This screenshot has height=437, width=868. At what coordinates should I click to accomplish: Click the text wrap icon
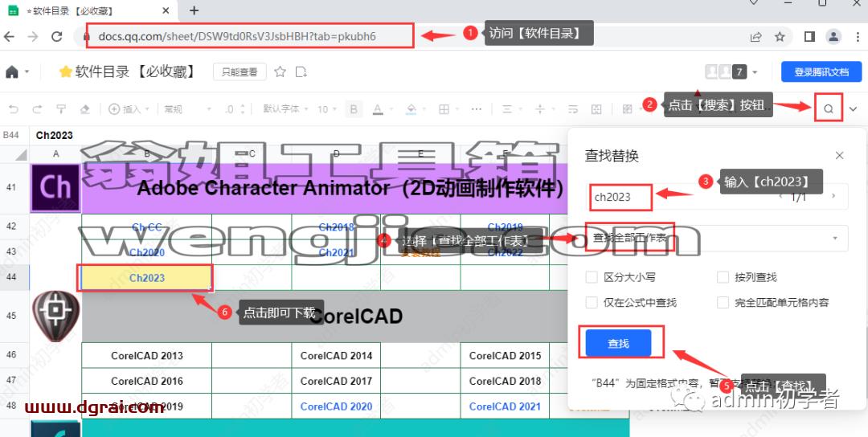574,109
